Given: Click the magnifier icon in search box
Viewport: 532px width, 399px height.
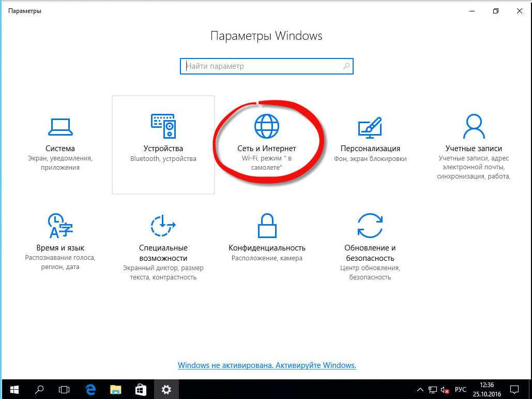Looking at the screenshot, I should coord(346,66).
